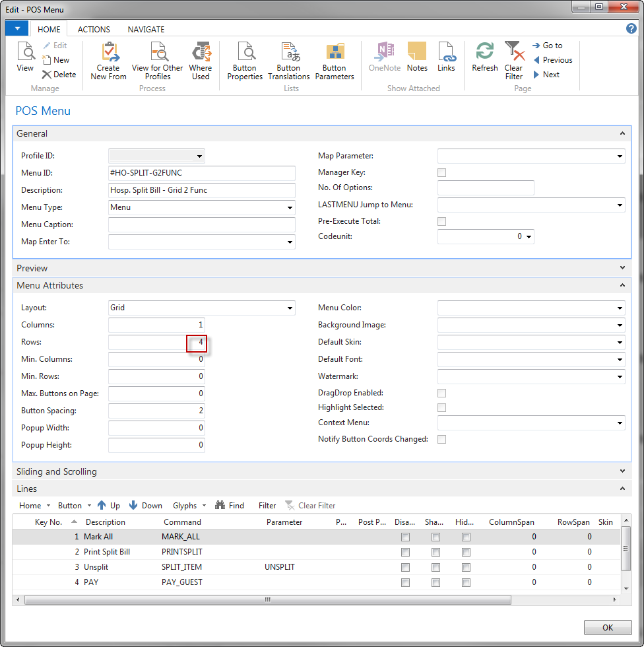Screen dimensions: 644x647
Task: Switch to the ACTIONS ribbon tab
Action: point(94,30)
